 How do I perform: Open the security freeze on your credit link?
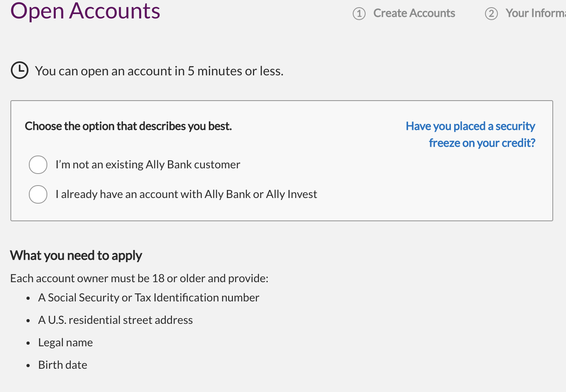(x=471, y=134)
